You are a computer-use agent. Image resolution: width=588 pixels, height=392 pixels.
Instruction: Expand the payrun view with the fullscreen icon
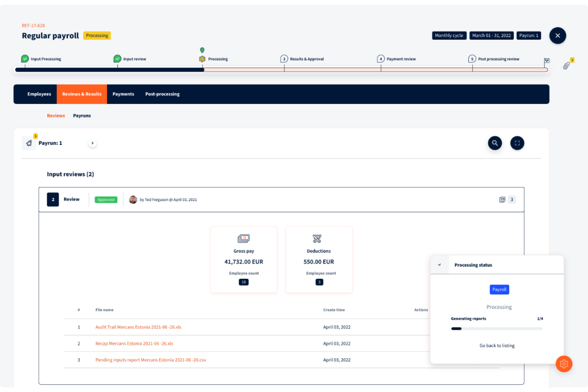[517, 143]
